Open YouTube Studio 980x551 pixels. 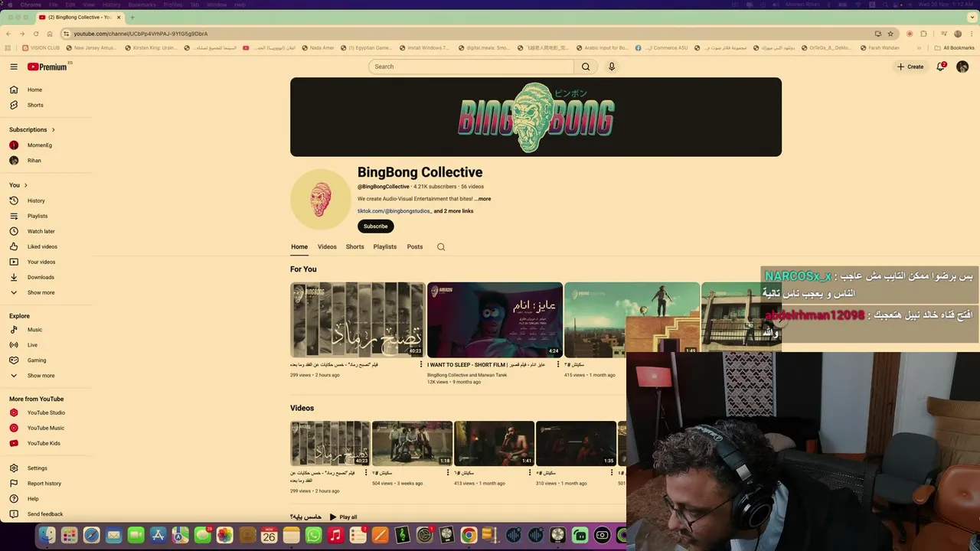pos(46,412)
